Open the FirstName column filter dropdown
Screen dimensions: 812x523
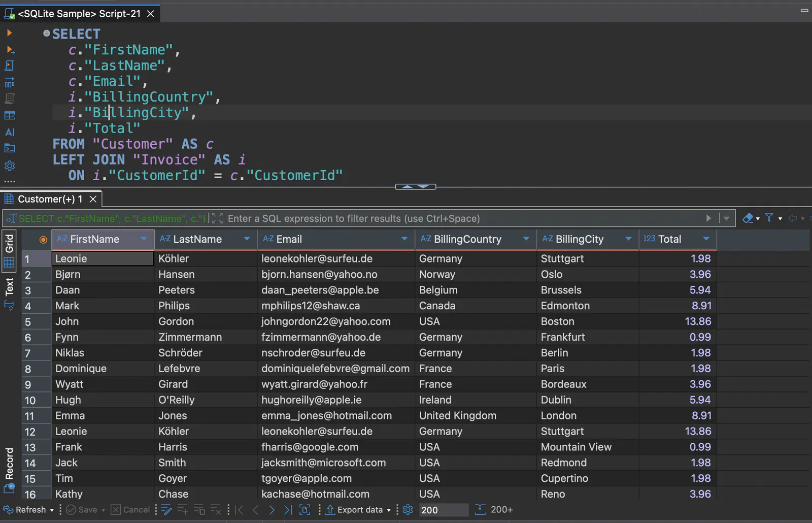click(x=144, y=239)
